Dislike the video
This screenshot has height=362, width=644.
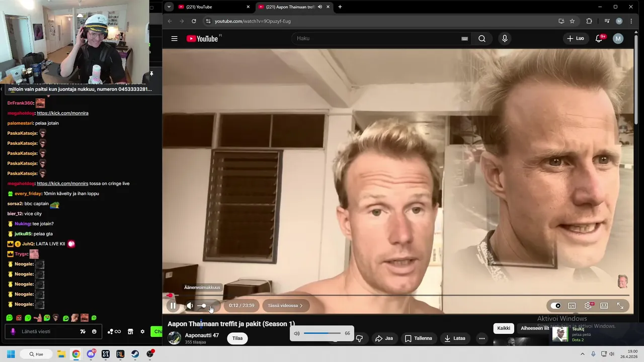pyautogui.click(x=359, y=338)
